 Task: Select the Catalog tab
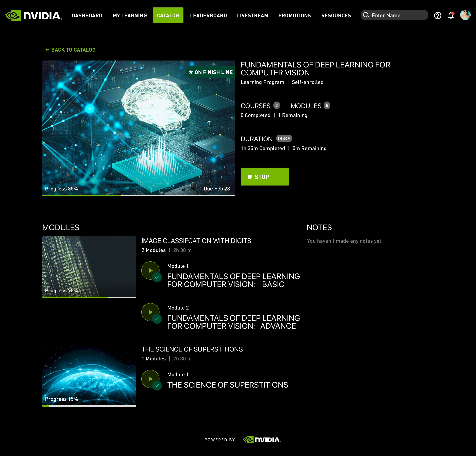click(168, 15)
